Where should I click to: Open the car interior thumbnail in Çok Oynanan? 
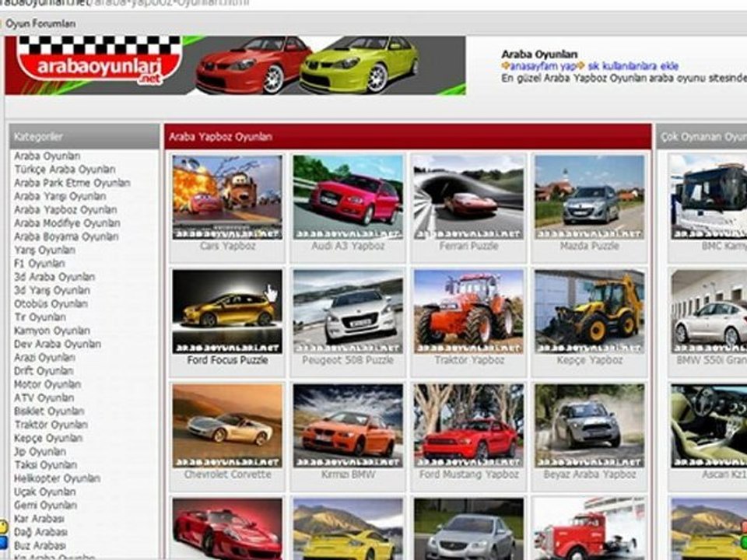(709, 425)
